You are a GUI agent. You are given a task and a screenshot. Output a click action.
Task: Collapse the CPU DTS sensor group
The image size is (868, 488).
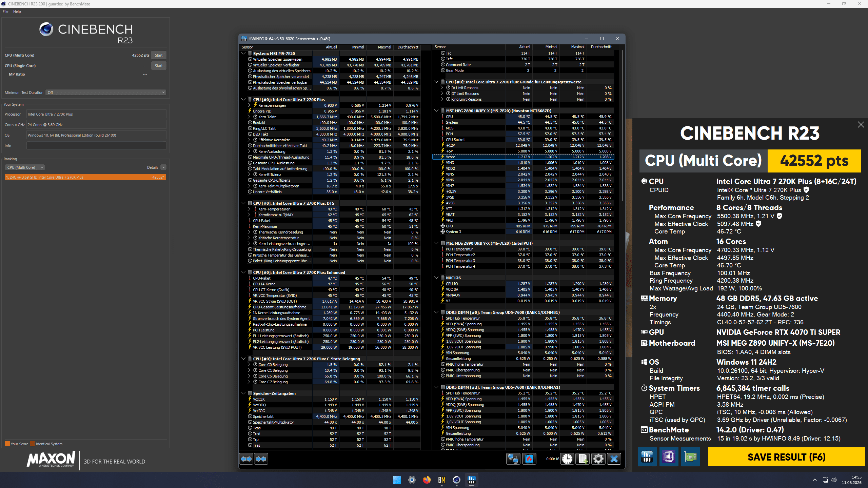[x=243, y=203]
